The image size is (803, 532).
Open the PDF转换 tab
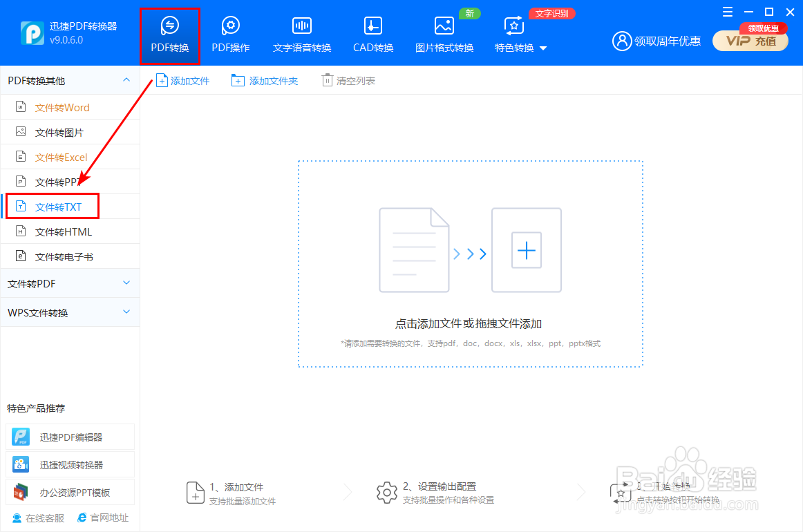(x=169, y=36)
